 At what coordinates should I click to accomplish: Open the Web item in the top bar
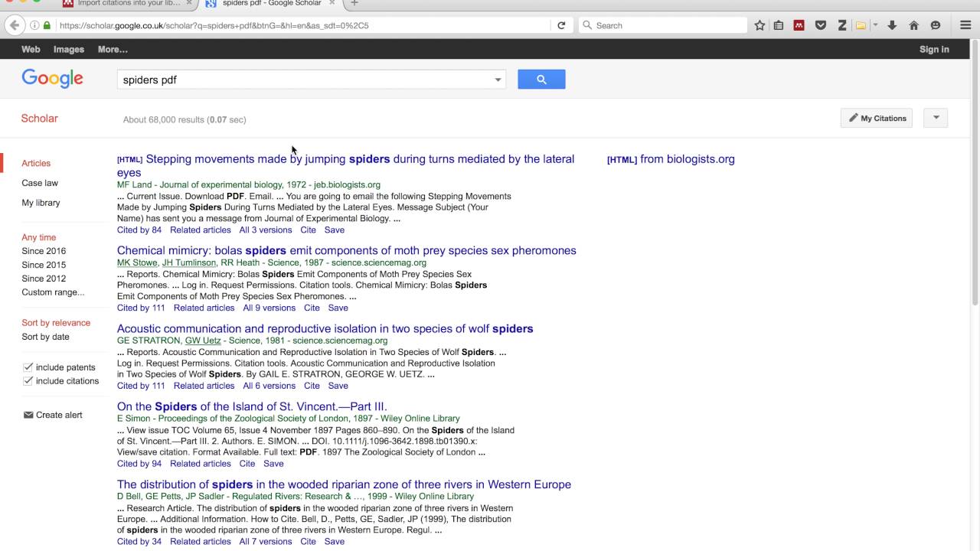(31, 49)
